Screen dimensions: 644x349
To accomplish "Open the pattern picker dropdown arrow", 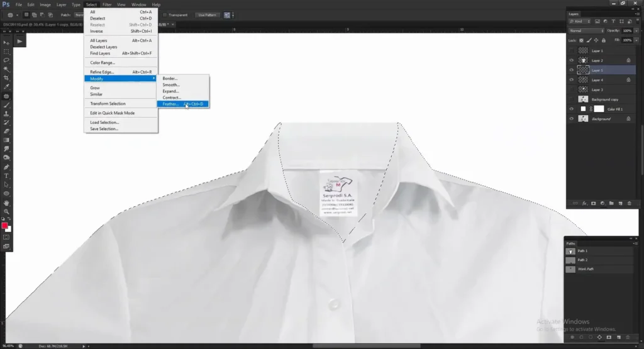I will coord(233,15).
